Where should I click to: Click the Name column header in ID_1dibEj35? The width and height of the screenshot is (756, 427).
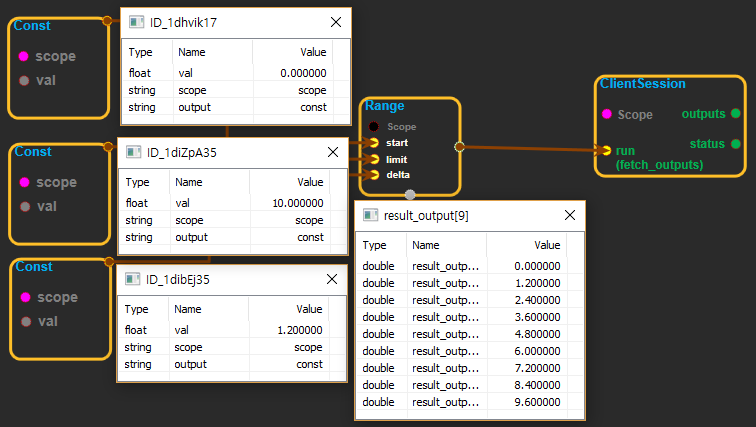(192, 309)
